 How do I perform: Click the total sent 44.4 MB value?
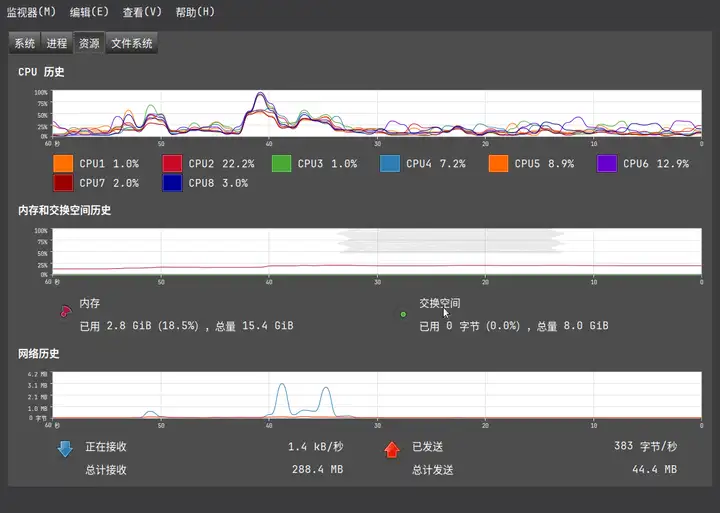[x=654, y=469]
